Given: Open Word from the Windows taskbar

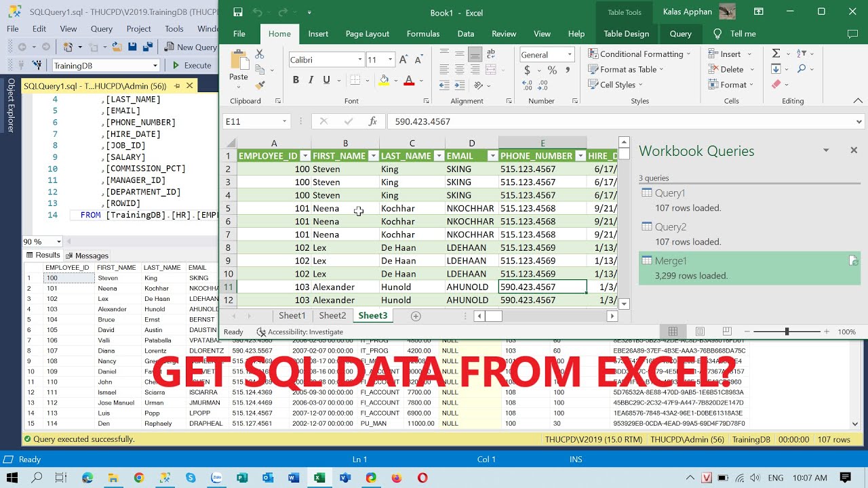Looking at the screenshot, I should coord(293,478).
